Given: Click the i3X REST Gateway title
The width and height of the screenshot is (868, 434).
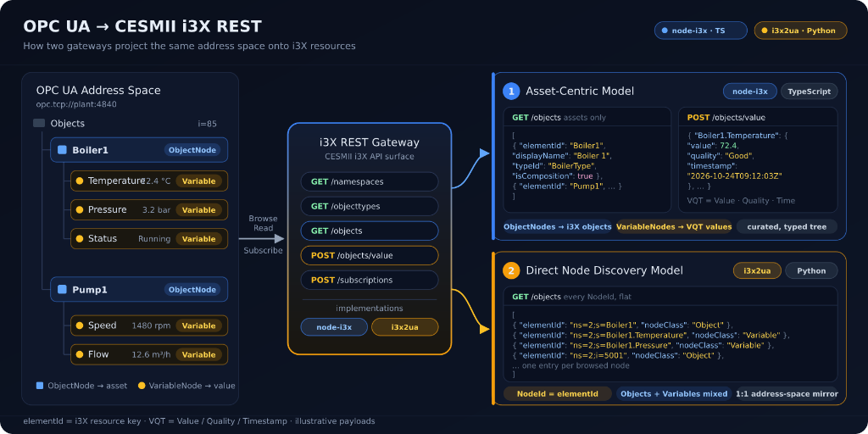Looking at the screenshot, I should pos(370,142).
